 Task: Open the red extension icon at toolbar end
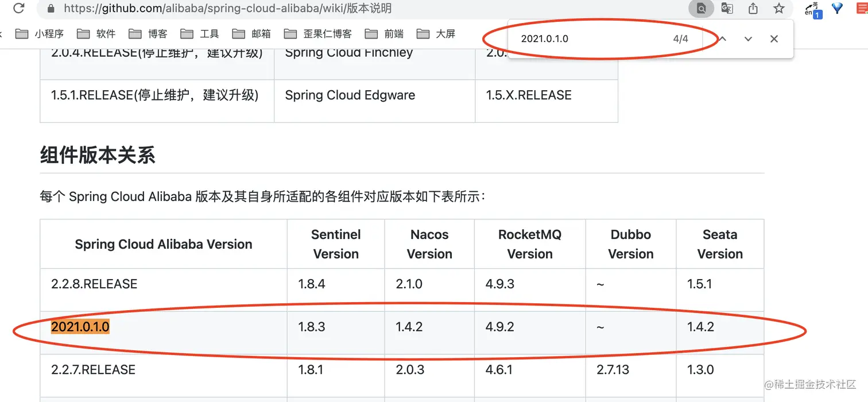[x=862, y=8]
